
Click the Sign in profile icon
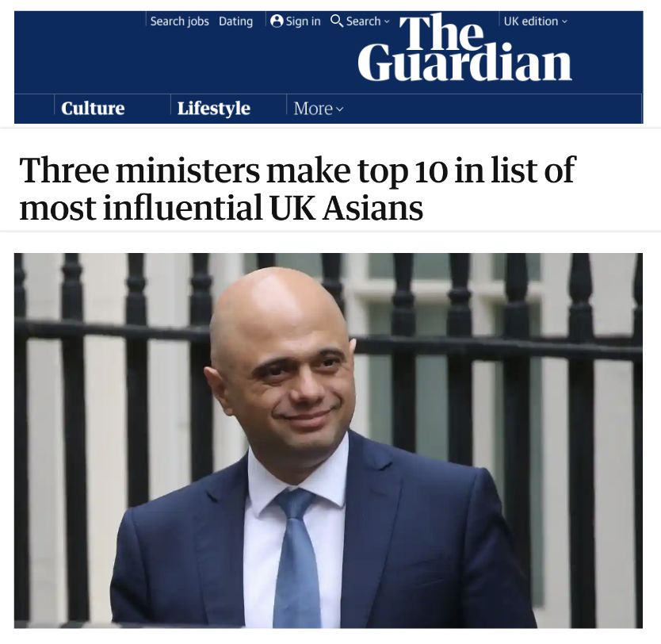coord(277,21)
